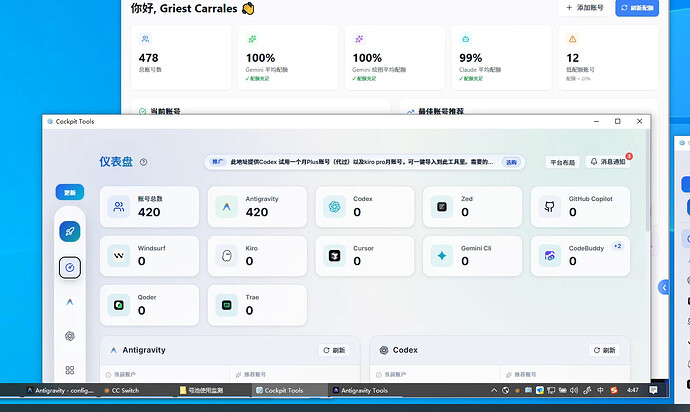This screenshot has height=412, width=690.
Task: Click the Codex panel heading
Action: (405, 350)
